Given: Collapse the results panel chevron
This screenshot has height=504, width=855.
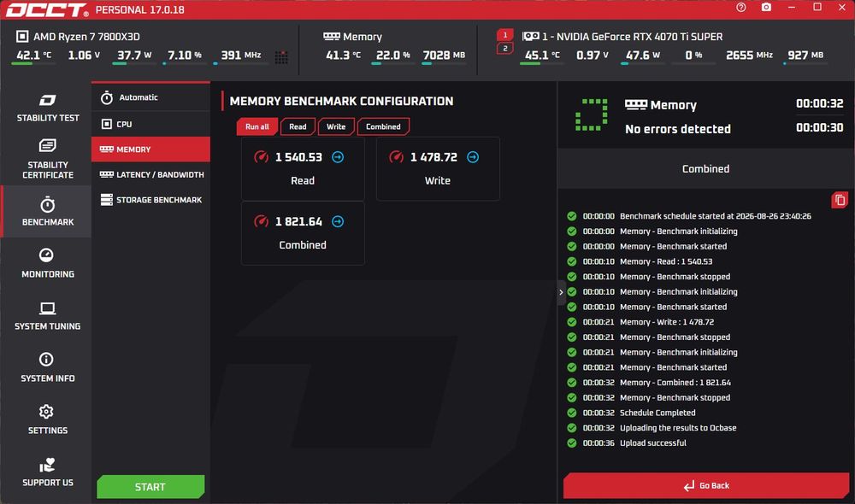Looking at the screenshot, I should point(561,293).
